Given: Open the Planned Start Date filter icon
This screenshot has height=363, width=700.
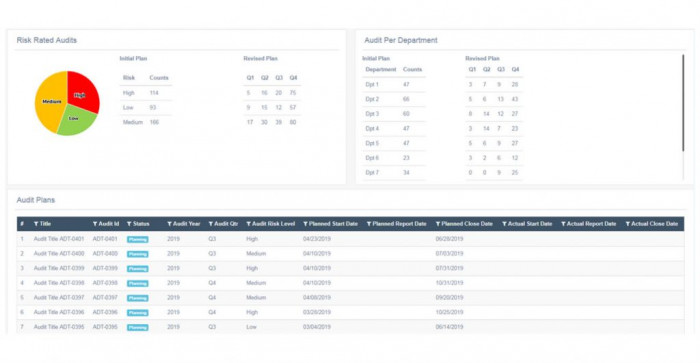Looking at the screenshot, I should pyautogui.click(x=305, y=224).
